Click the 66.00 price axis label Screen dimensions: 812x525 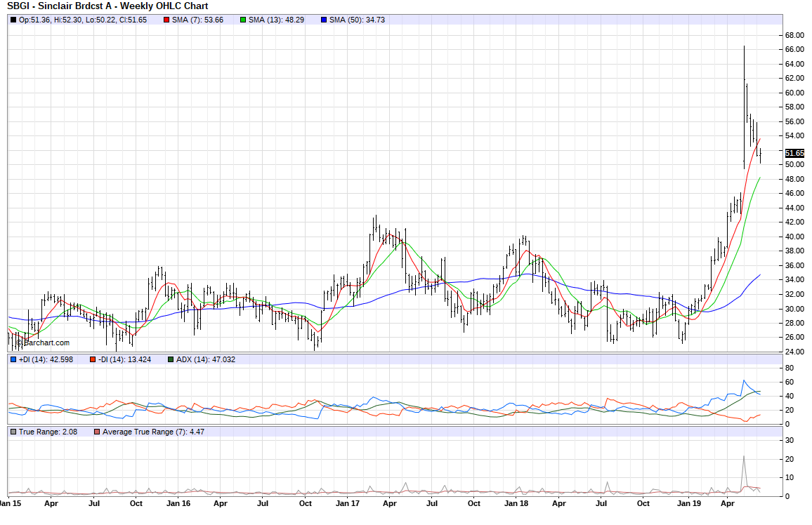pos(794,50)
